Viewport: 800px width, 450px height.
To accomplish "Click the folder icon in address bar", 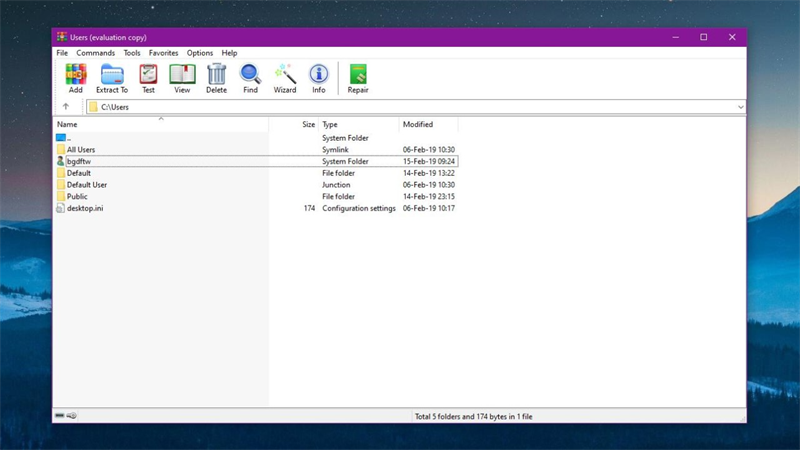I will (93, 107).
